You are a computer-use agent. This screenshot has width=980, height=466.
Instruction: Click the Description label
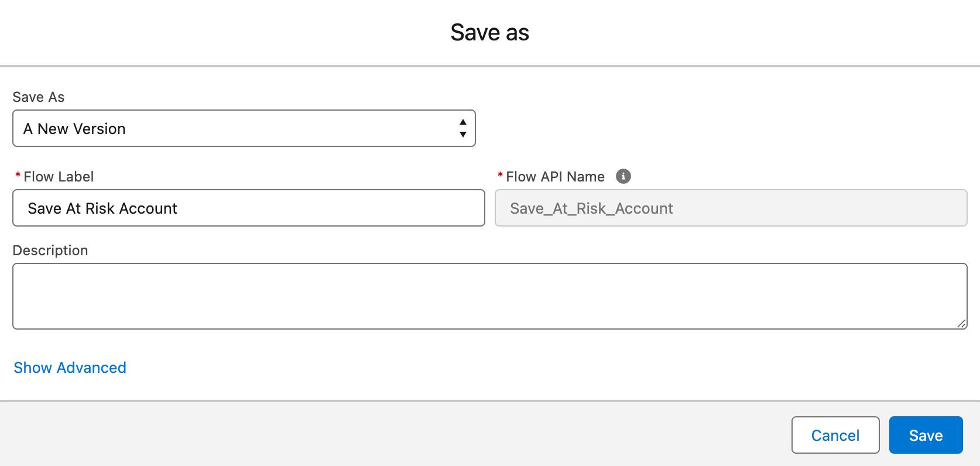[50, 250]
